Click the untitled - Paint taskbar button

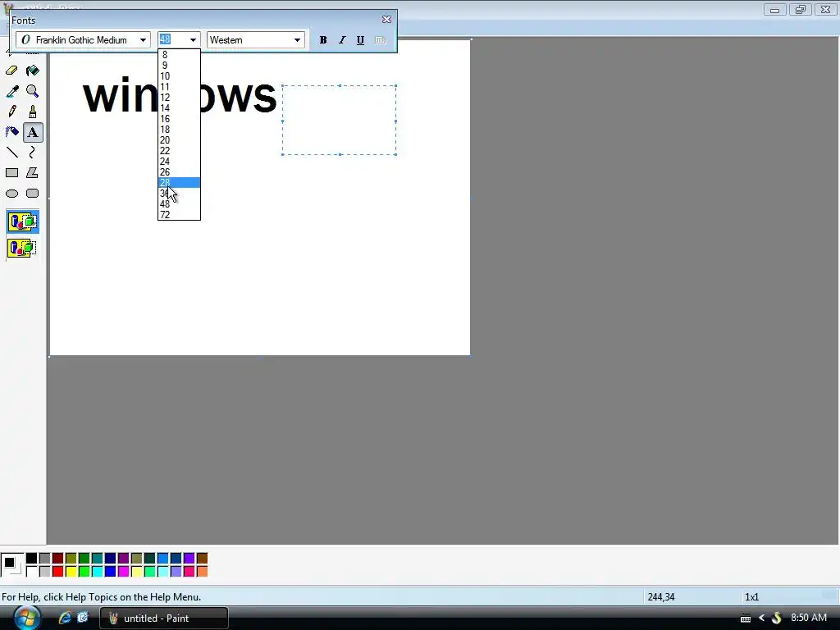click(x=164, y=619)
